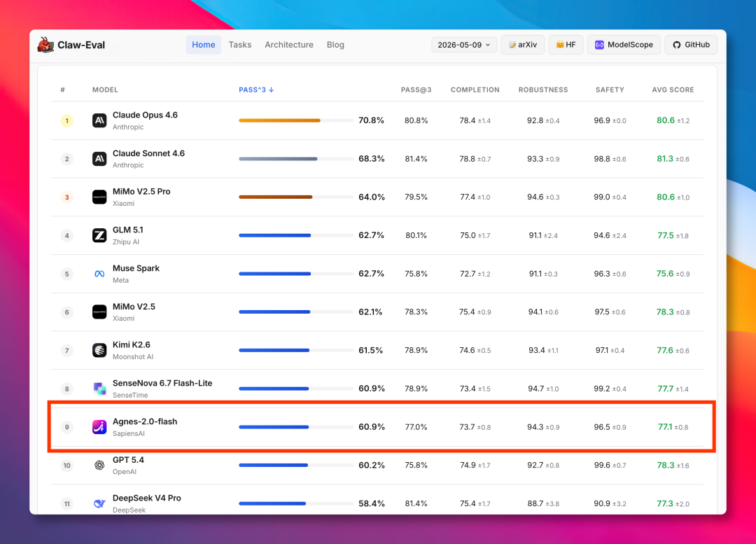Click GLM 5.1 blue progress bar
The height and width of the screenshot is (544, 756).
click(x=275, y=235)
